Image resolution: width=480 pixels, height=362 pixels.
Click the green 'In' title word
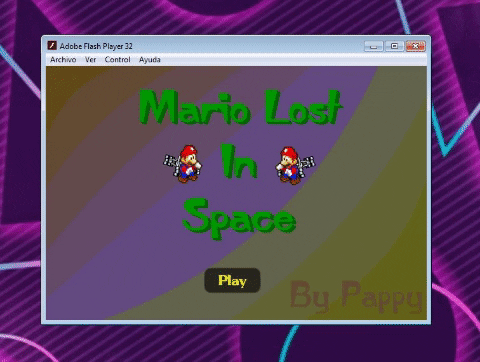pos(239,161)
